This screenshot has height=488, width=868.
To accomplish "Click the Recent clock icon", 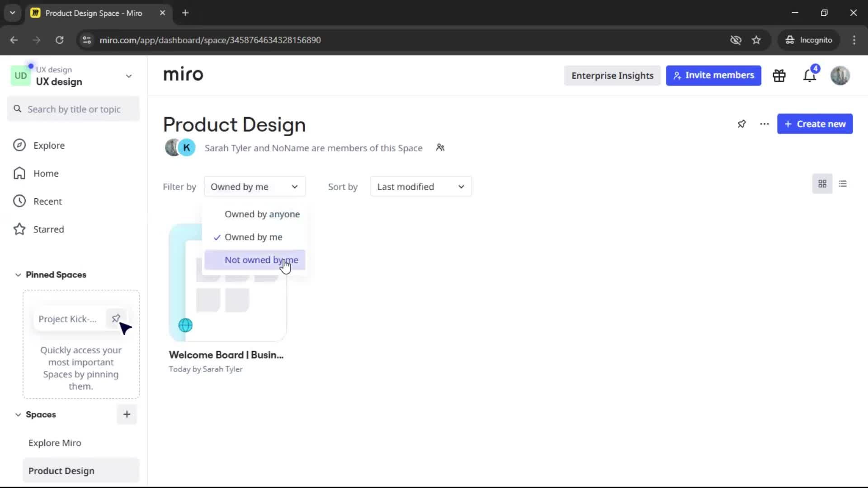I will pos(19,201).
